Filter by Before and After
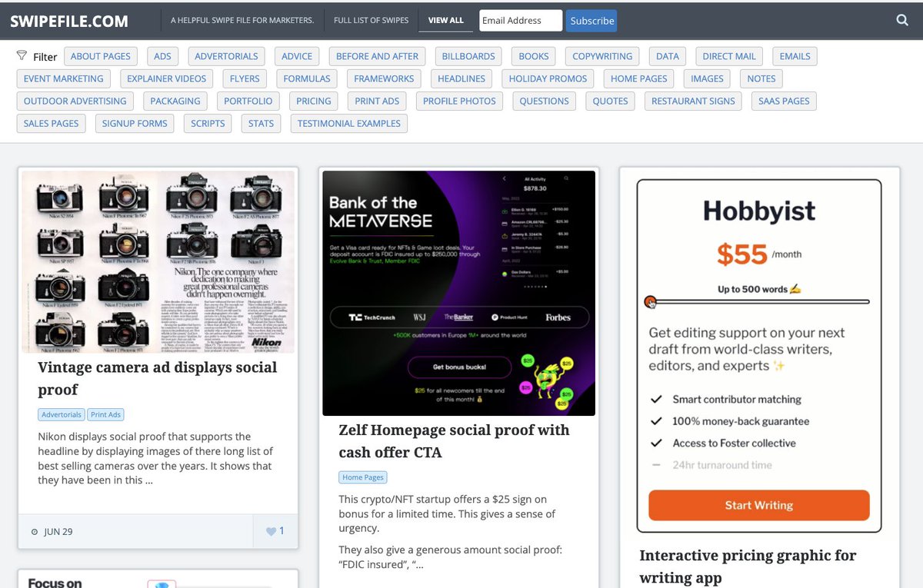 (377, 56)
